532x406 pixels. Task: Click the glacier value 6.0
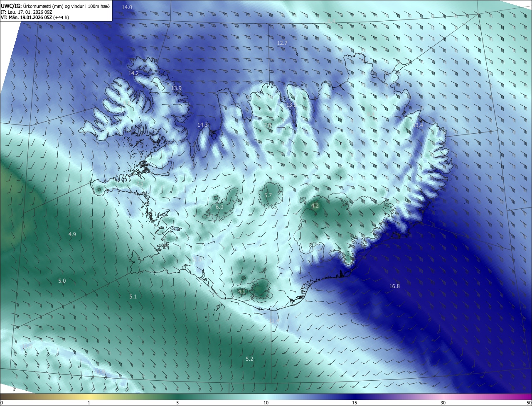219,207
